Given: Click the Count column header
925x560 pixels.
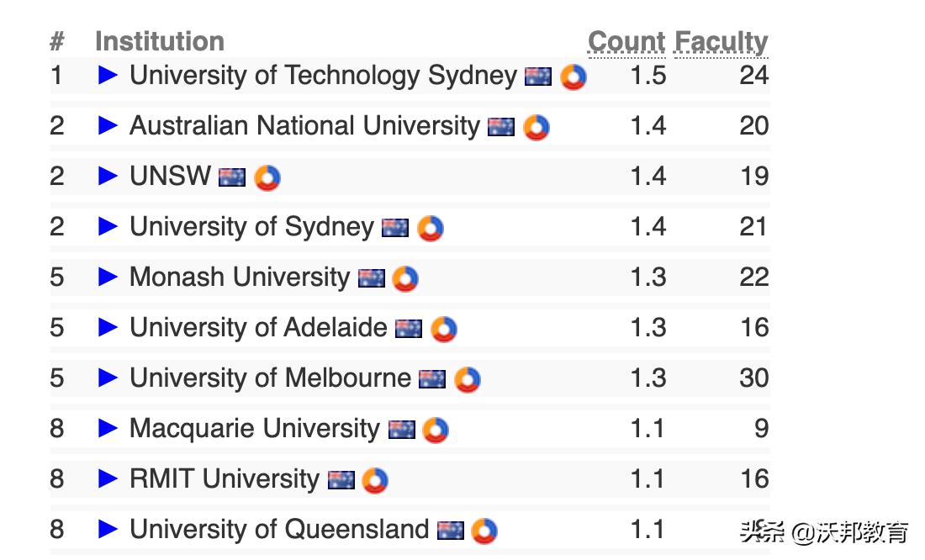Looking at the screenshot, I should 626,41.
